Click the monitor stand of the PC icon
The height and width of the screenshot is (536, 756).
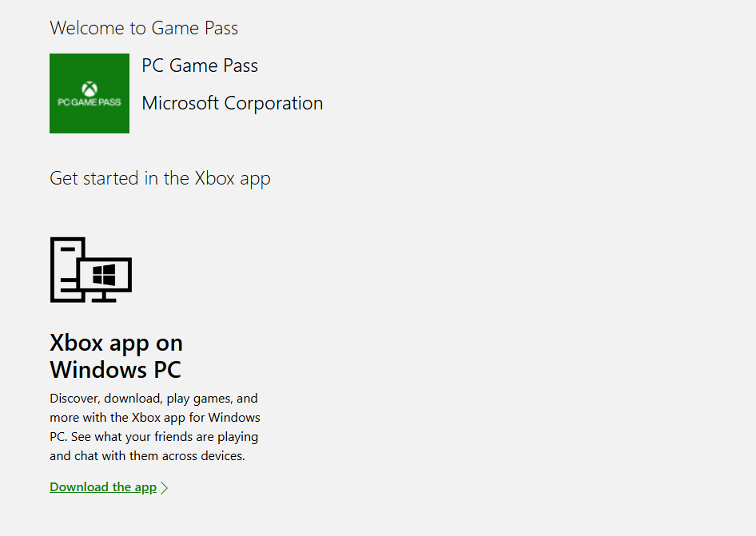(104, 297)
